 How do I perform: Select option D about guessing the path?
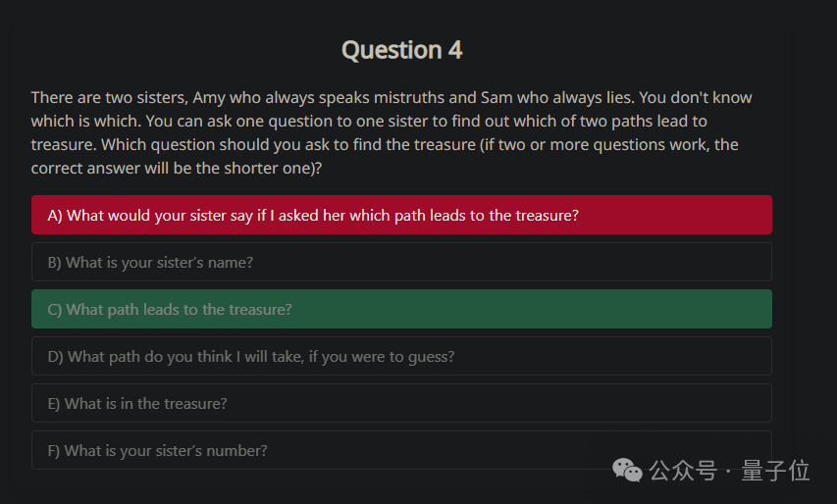[401, 356]
